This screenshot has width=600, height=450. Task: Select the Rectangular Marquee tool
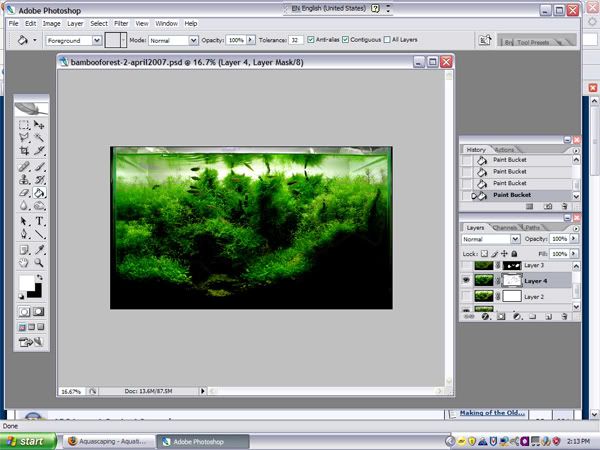pyautogui.click(x=24, y=125)
